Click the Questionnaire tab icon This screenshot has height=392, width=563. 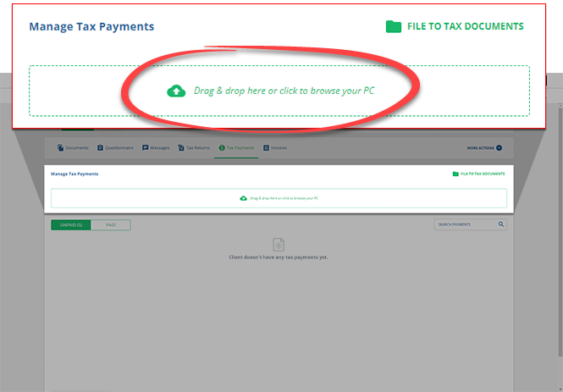(x=100, y=147)
